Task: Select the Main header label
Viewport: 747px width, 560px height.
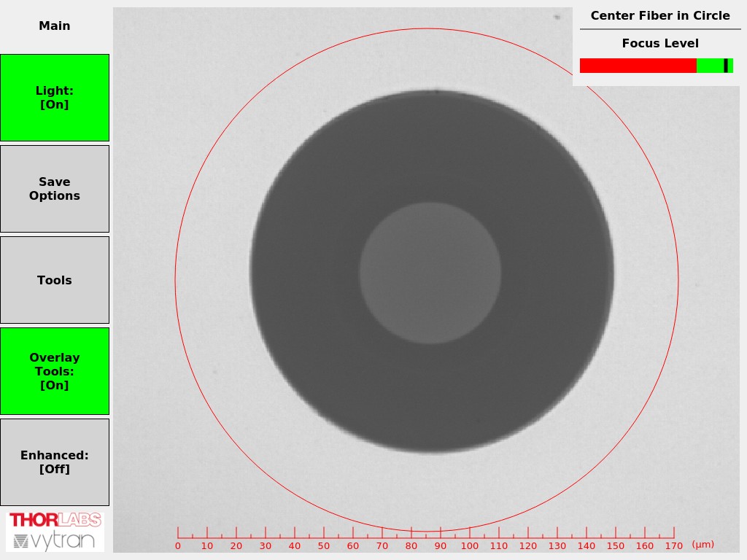Action: [x=55, y=26]
